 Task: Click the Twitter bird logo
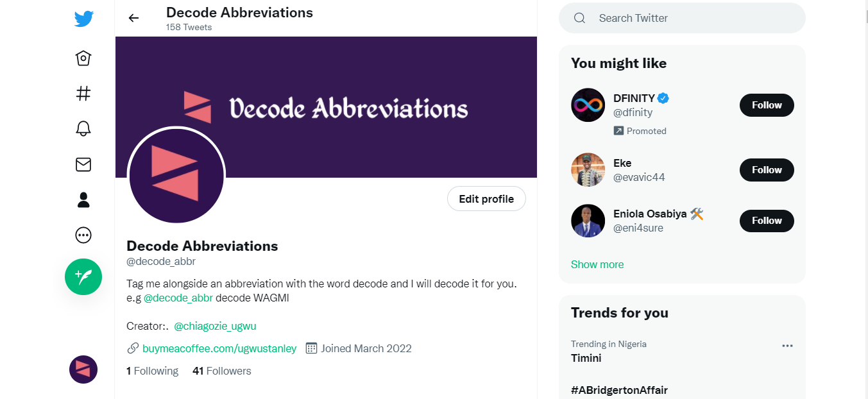click(x=83, y=19)
